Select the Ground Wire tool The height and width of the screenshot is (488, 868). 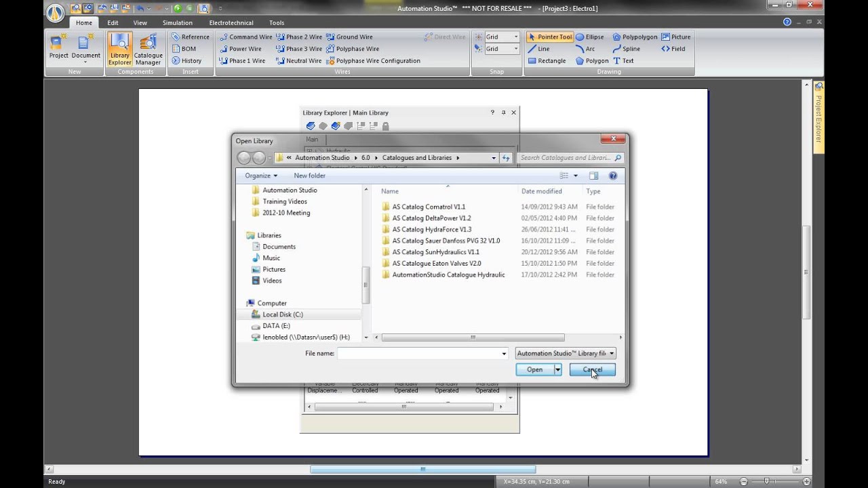pos(349,37)
